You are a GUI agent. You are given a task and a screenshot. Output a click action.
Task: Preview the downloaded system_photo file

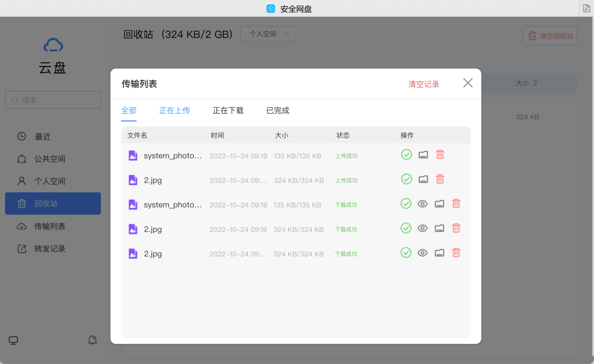[422, 204]
